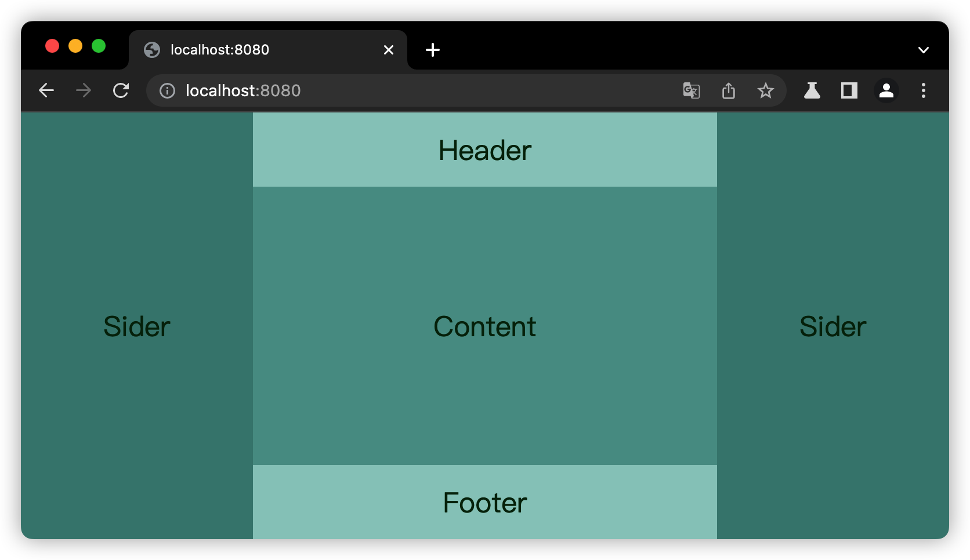Close the localhost:8080 tab

[389, 50]
